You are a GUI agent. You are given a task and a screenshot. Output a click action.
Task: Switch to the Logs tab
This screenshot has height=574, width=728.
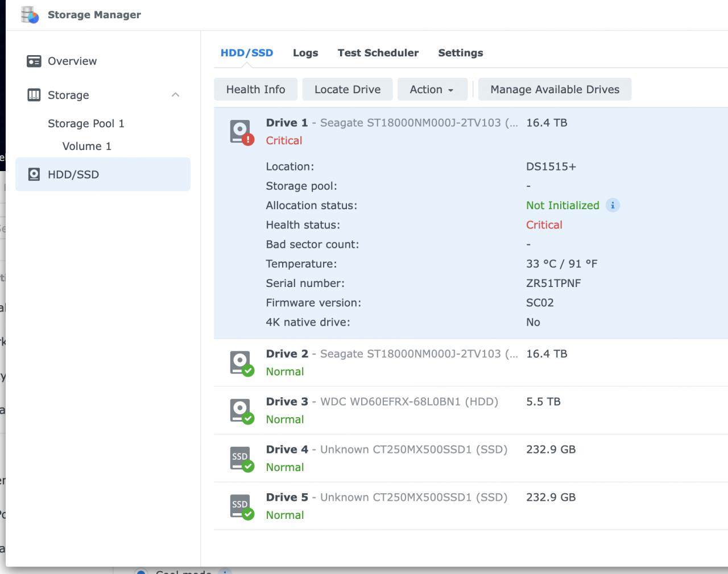[x=305, y=52]
